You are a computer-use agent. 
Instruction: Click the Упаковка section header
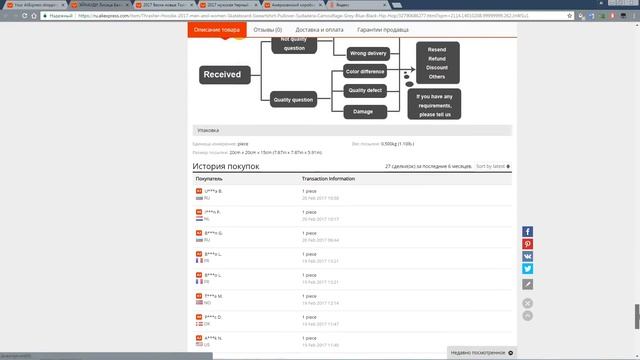(352, 130)
